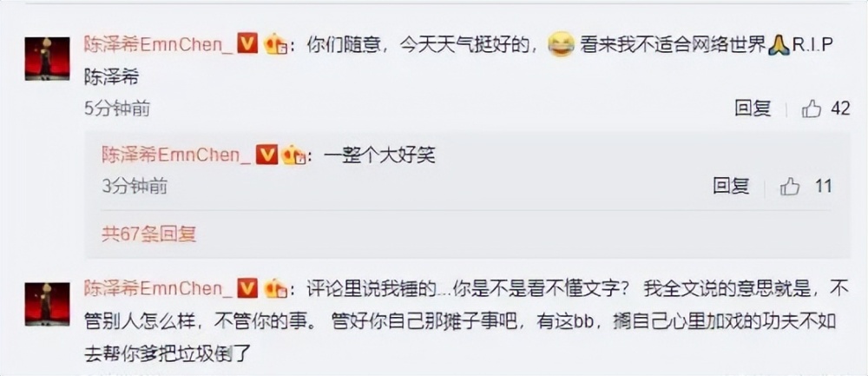Click the verified V badge on third comment
Viewport: 868px width, 376px height.
coord(248,288)
